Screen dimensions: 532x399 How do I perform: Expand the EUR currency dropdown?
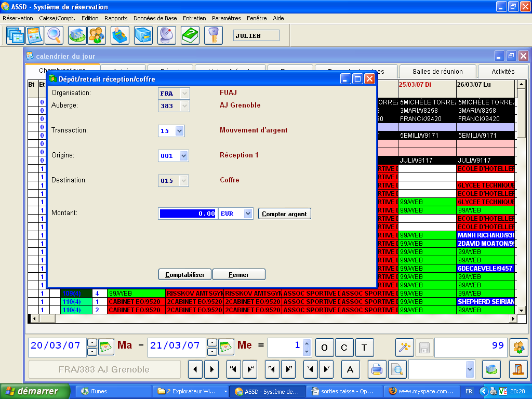(x=248, y=214)
